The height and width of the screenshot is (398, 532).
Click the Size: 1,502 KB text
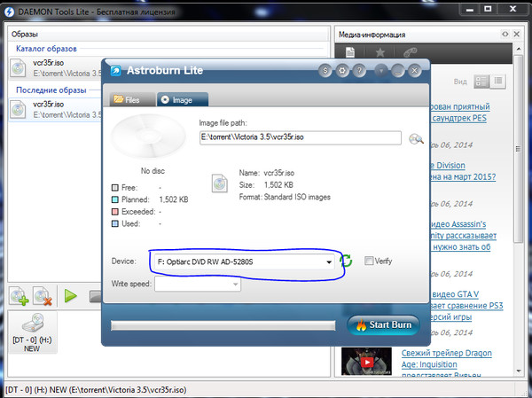point(266,185)
